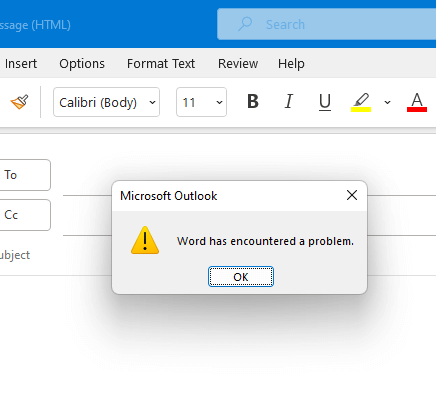The height and width of the screenshot is (403, 436).
Task: Open the Options ribbon tab
Action: 82,64
